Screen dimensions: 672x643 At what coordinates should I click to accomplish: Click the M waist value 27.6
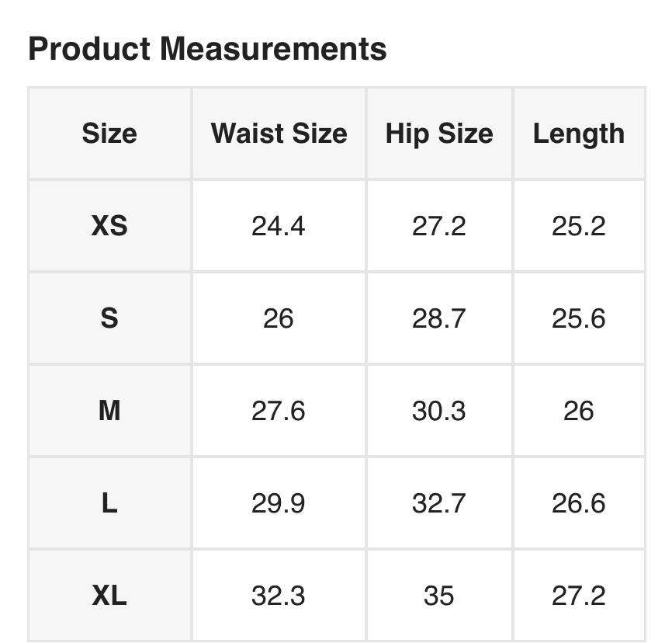pyautogui.click(x=279, y=411)
